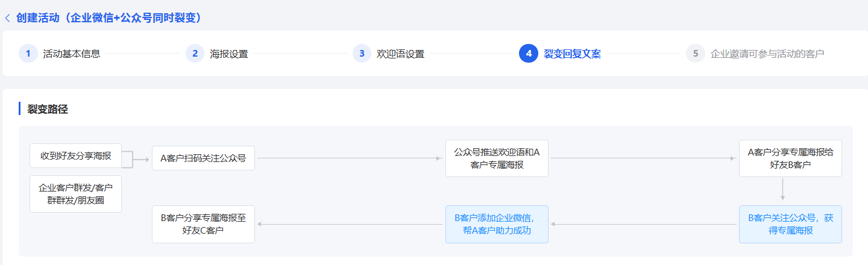Click the back arrow beside 创建活动

coord(7,18)
